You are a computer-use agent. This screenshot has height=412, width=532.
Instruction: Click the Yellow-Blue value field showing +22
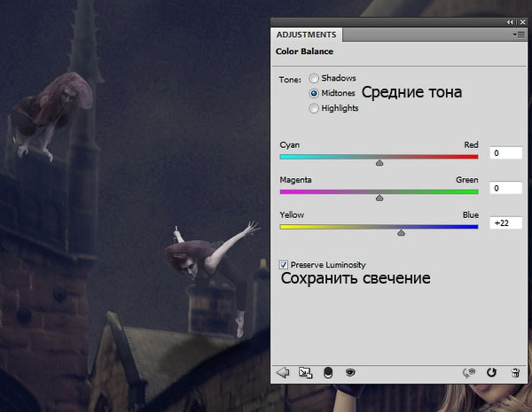[x=505, y=222]
